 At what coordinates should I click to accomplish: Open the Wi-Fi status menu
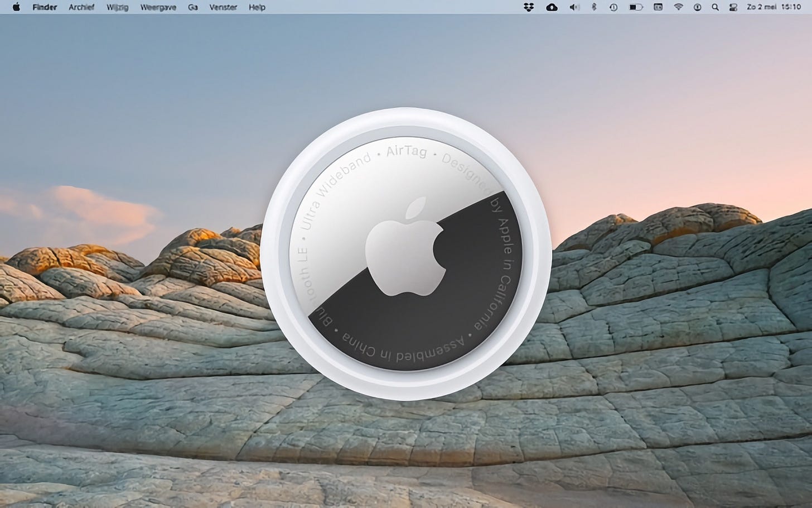click(x=678, y=7)
